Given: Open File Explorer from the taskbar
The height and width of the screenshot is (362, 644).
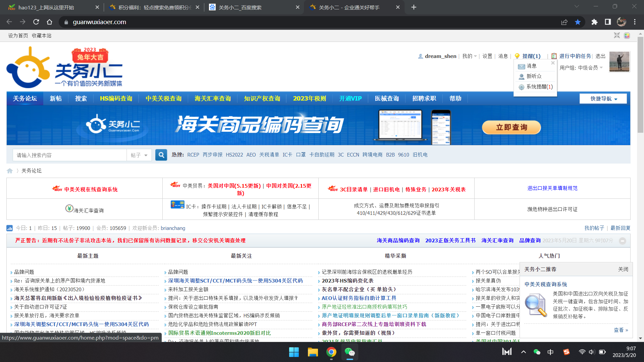Looking at the screenshot, I should 313,352.
